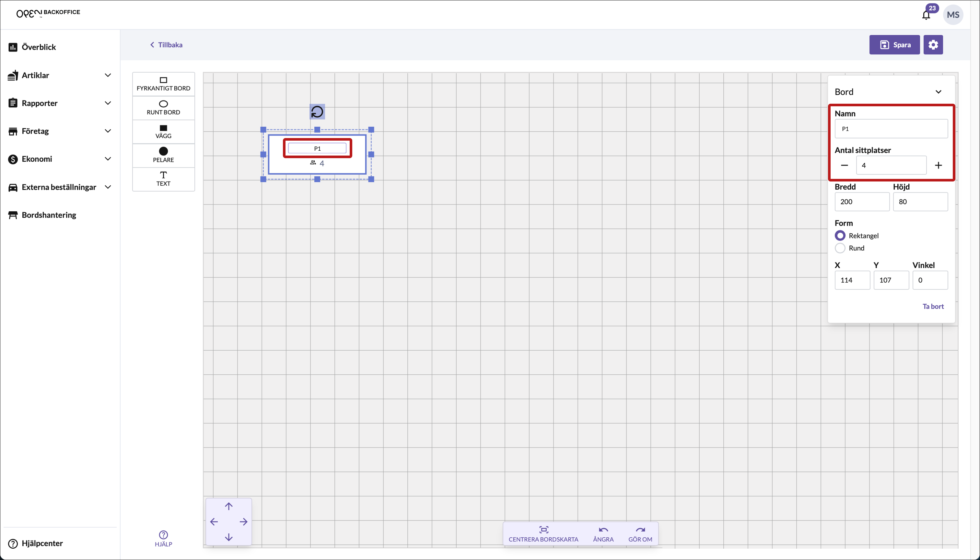Click the Spara save button

coord(894,45)
